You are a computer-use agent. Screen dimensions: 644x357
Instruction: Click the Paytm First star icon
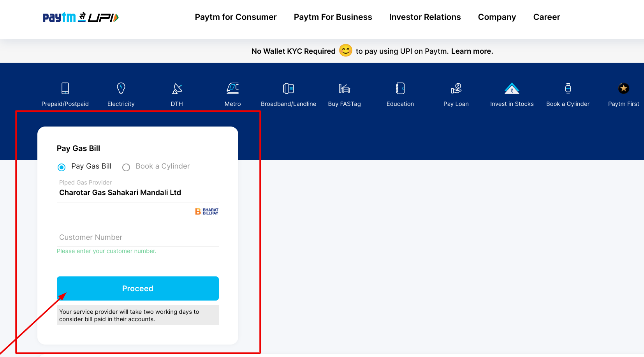click(x=623, y=88)
